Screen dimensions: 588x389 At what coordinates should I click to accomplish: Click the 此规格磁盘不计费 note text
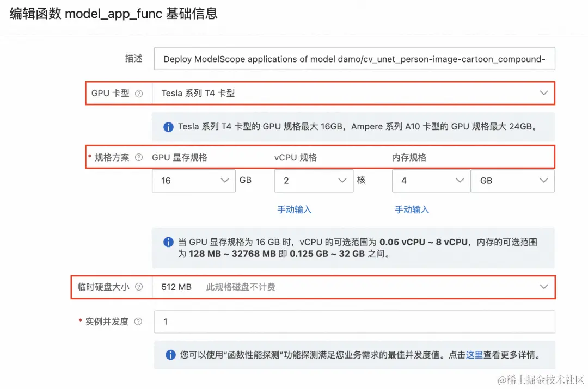click(x=241, y=287)
